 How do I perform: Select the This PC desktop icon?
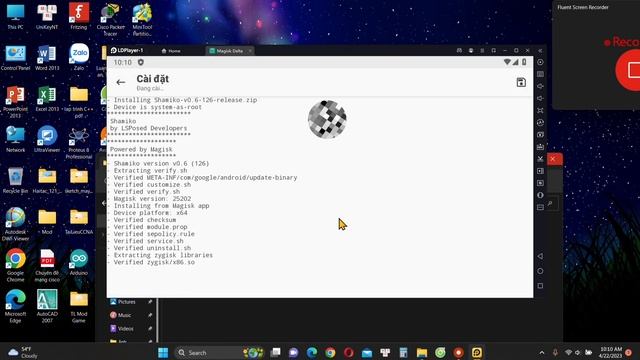pyautogui.click(x=15, y=17)
